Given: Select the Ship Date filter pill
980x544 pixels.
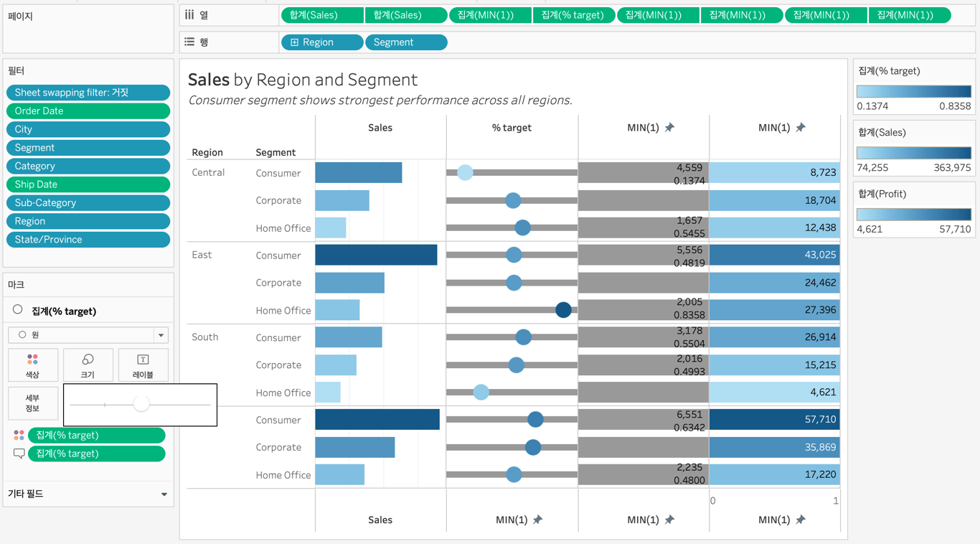Looking at the screenshot, I should coord(88,184).
